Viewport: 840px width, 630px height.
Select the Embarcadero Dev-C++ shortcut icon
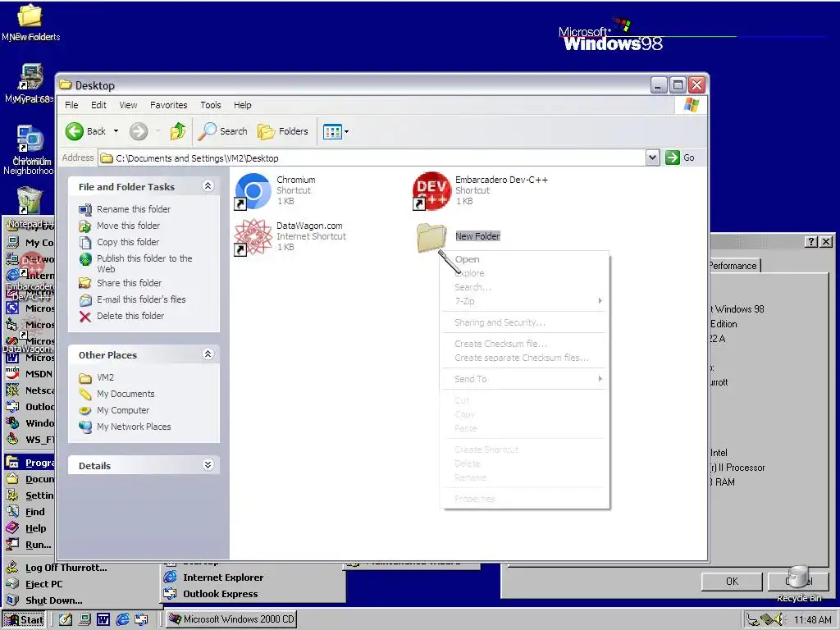click(x=431, y=190)
